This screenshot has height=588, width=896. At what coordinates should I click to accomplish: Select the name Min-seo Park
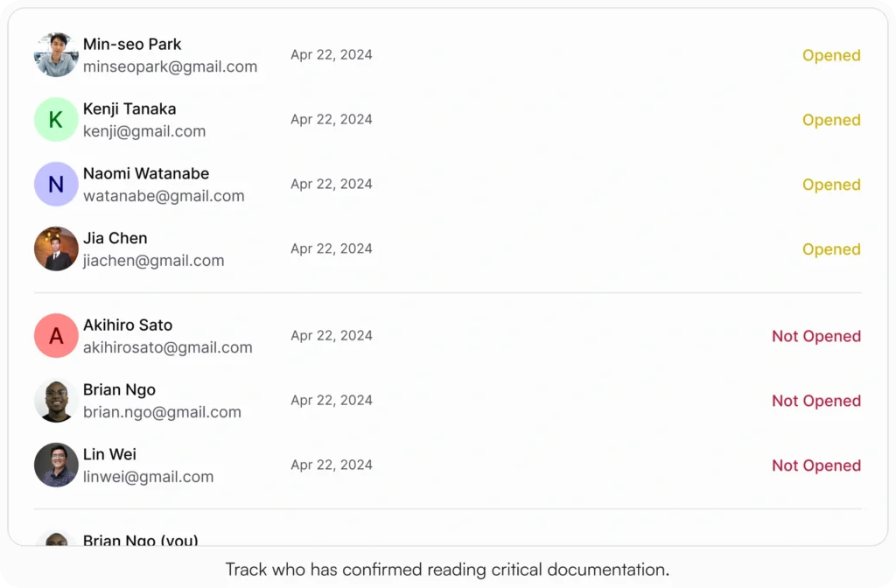click(132, 44)
